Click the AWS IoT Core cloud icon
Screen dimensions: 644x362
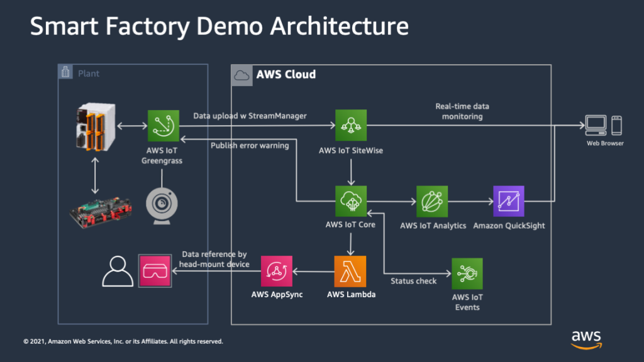352,201
